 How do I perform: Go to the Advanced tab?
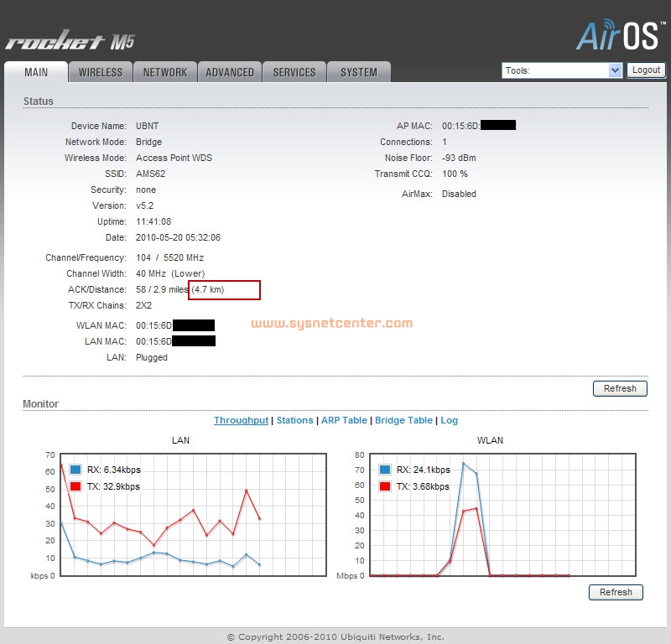point(230,72)
